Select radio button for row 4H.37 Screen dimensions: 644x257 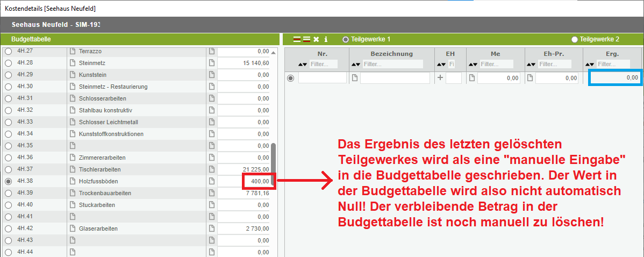8,169
